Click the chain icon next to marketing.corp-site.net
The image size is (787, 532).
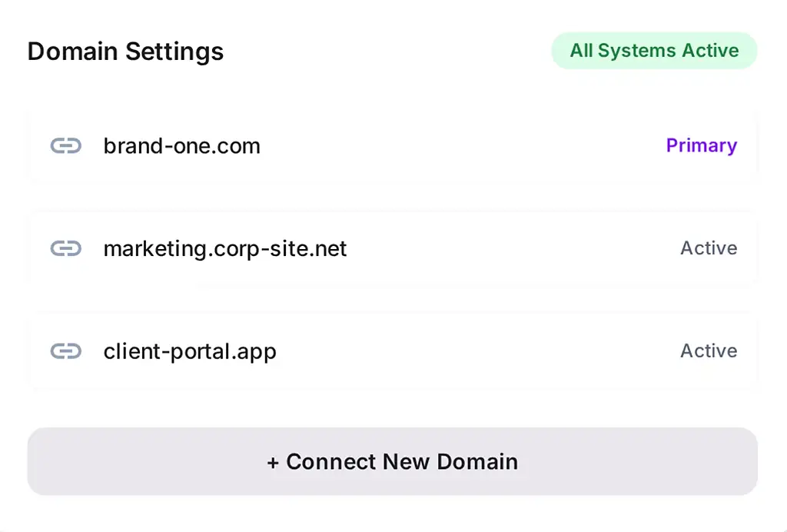click(x=66, y=248)
